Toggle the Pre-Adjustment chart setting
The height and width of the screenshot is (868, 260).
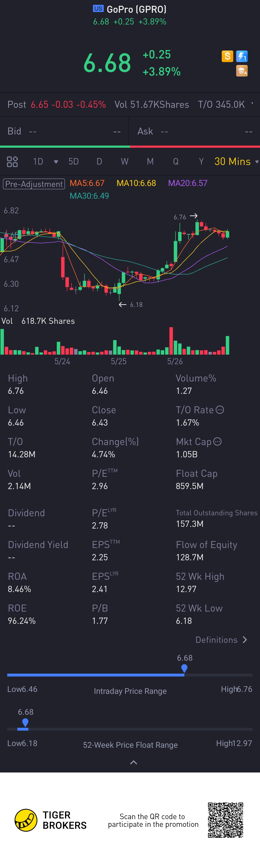pyautogui.click(x=34, y=184)
